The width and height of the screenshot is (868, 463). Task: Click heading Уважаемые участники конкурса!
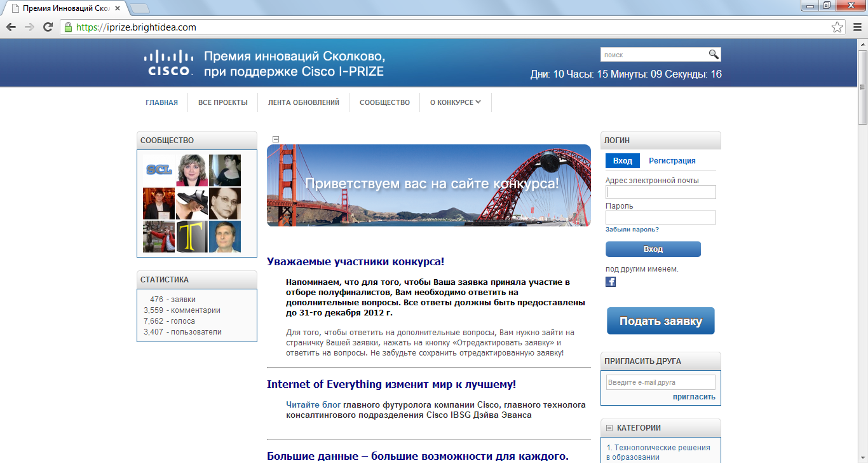(x=355, y=261)
